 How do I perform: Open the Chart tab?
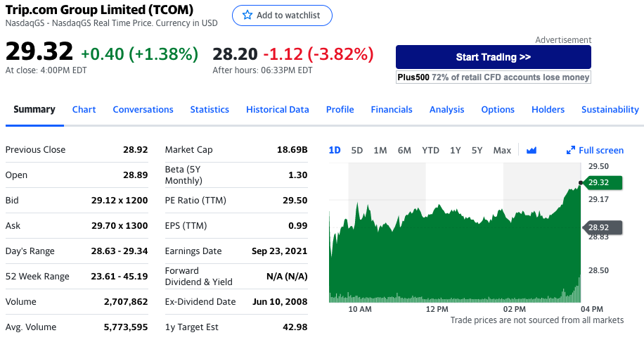(x=84, y=109)
